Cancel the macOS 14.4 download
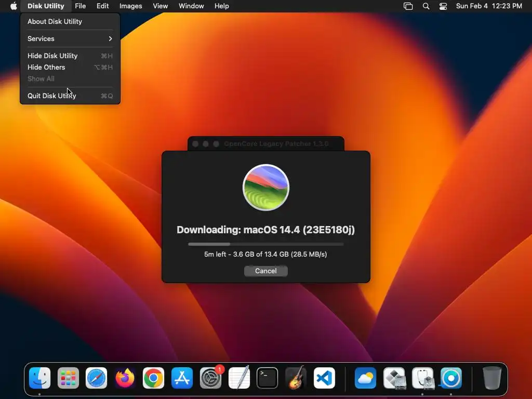The width and height of the screenshot is (532, 399). pyautogui.click(x=266, y=271)
